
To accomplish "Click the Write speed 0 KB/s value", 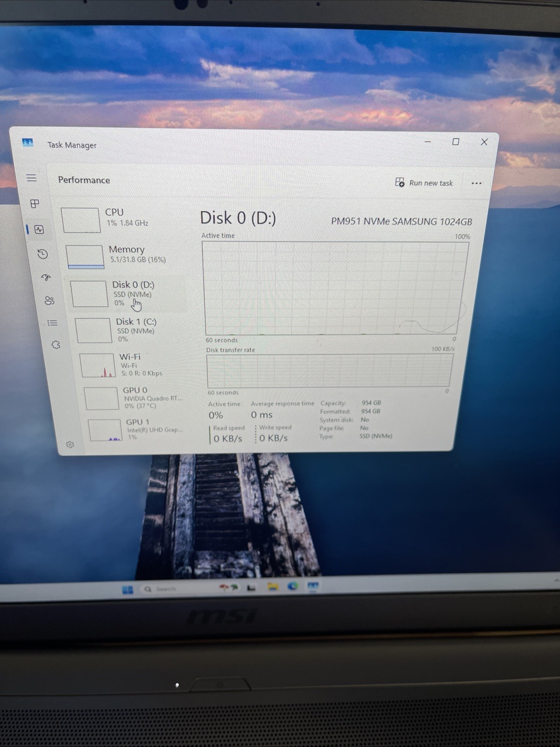I will pyautogui.click(x=273, y=438).
